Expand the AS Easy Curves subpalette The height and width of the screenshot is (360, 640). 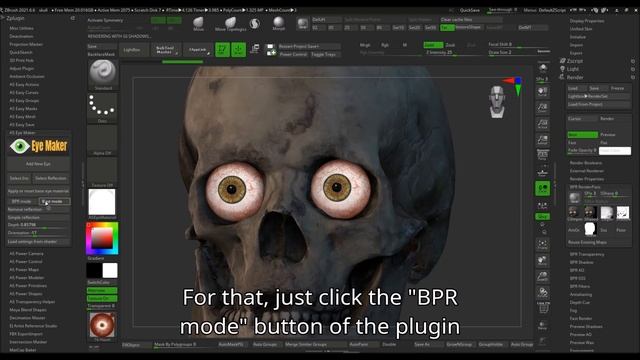[x=24, y=93]
